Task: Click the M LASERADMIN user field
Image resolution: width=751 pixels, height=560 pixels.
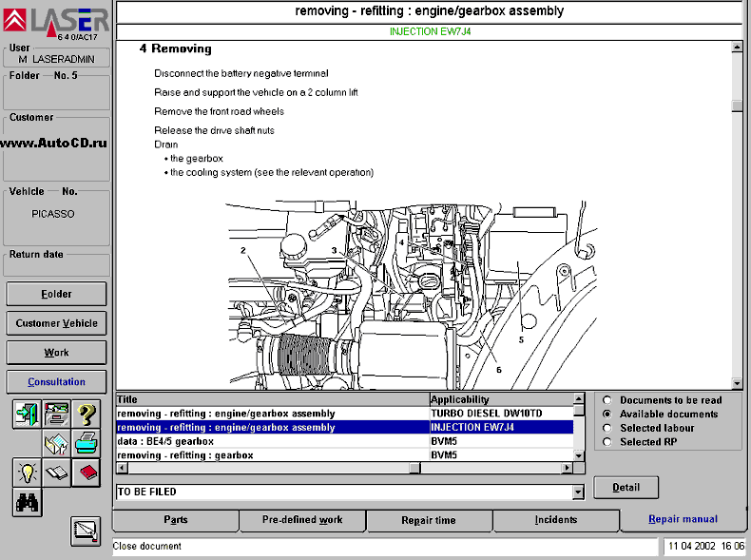Action: click(x=56, y=59)
